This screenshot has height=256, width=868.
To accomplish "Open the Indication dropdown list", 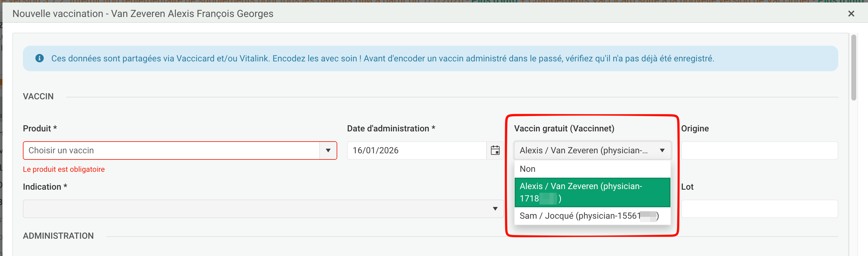I will point(256,209).
